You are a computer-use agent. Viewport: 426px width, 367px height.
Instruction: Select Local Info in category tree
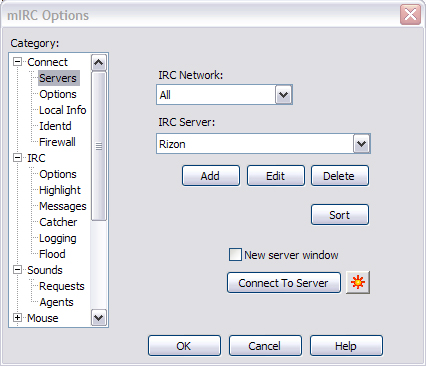tap(63, 110)
